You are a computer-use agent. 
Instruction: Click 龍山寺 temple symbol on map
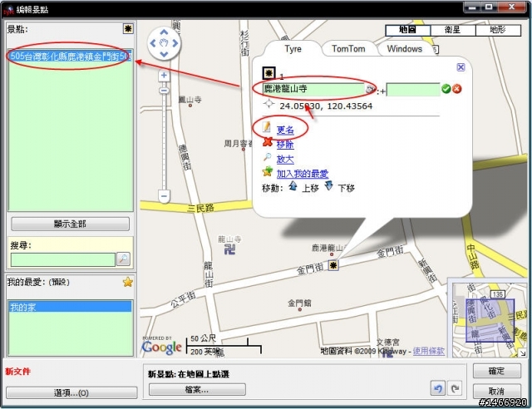coord(229,249)
